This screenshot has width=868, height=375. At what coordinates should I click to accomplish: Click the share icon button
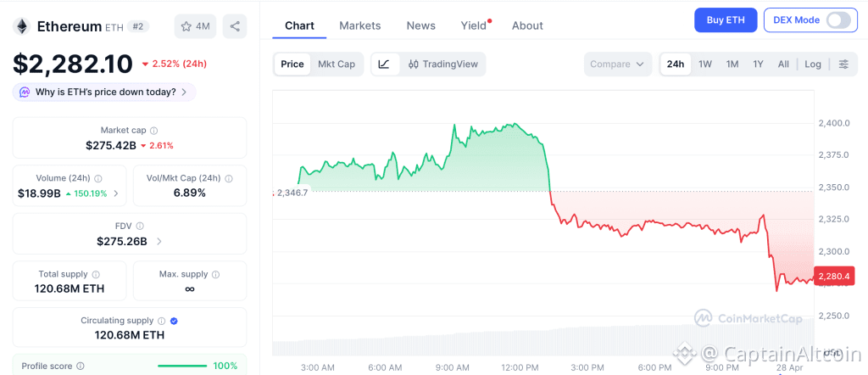click(235, 26)
